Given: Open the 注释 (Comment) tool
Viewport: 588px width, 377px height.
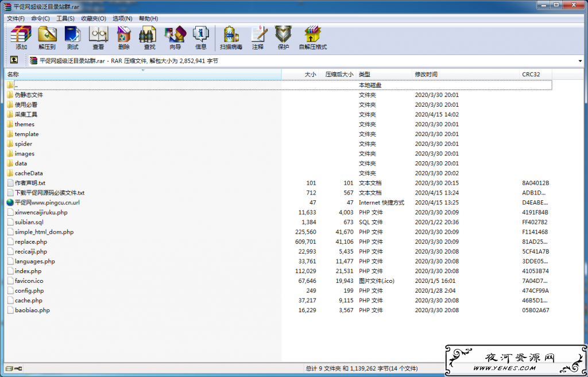Looking at the screenshot, I should pos(258,37).
